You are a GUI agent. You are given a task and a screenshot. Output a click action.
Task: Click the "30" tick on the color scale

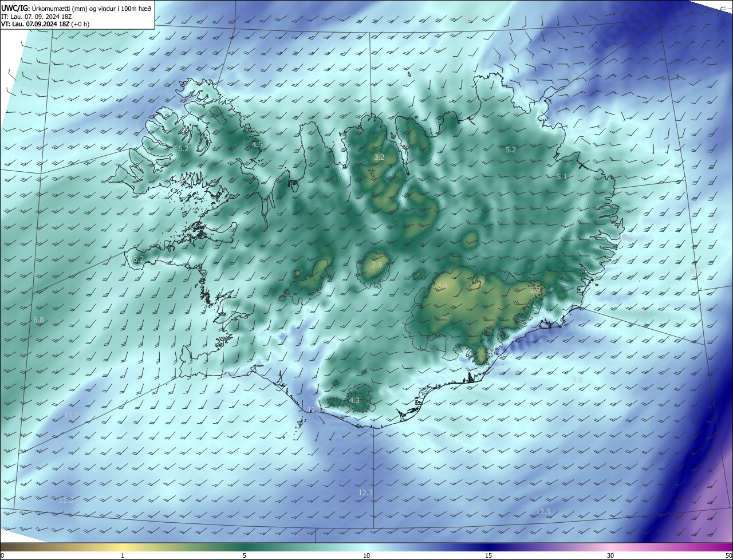(x=610, y=556)
